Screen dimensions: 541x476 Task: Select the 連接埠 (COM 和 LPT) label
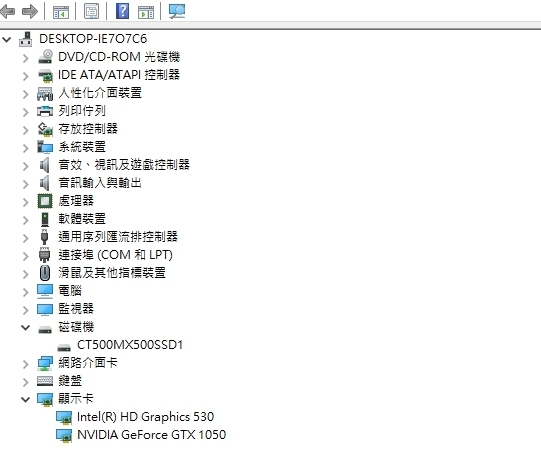115,255
